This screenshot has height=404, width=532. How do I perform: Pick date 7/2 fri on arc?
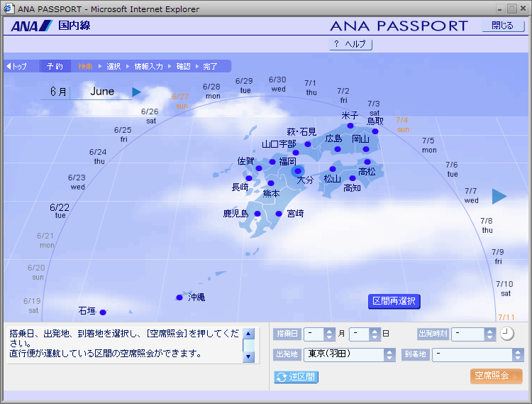pyautogui.click(x=343, y=95)
